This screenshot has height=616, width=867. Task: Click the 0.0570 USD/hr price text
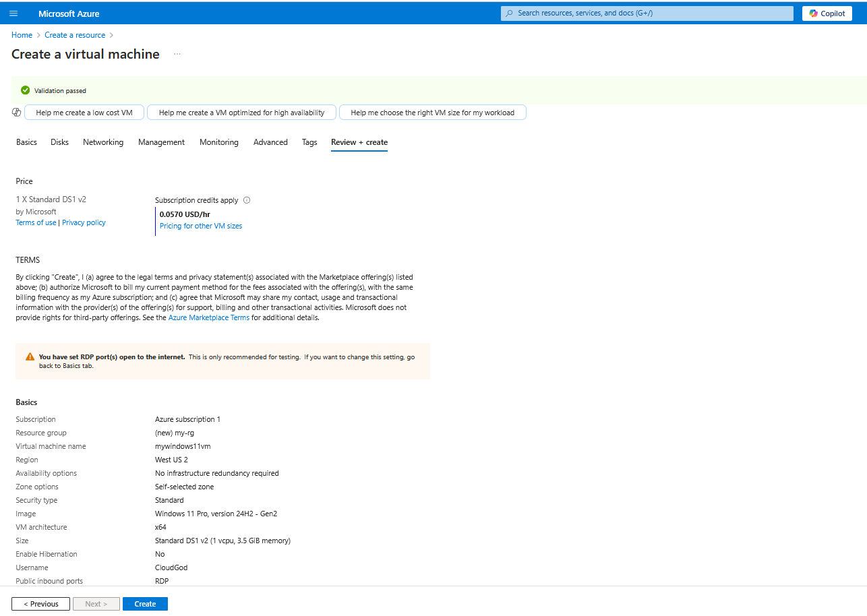(185, 214)
